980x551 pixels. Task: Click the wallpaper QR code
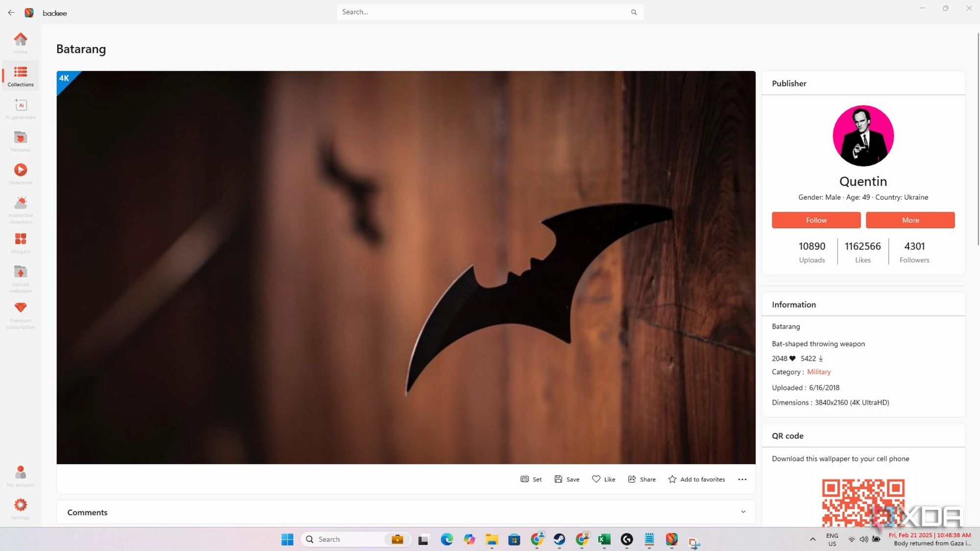click(x=863, y=502)
